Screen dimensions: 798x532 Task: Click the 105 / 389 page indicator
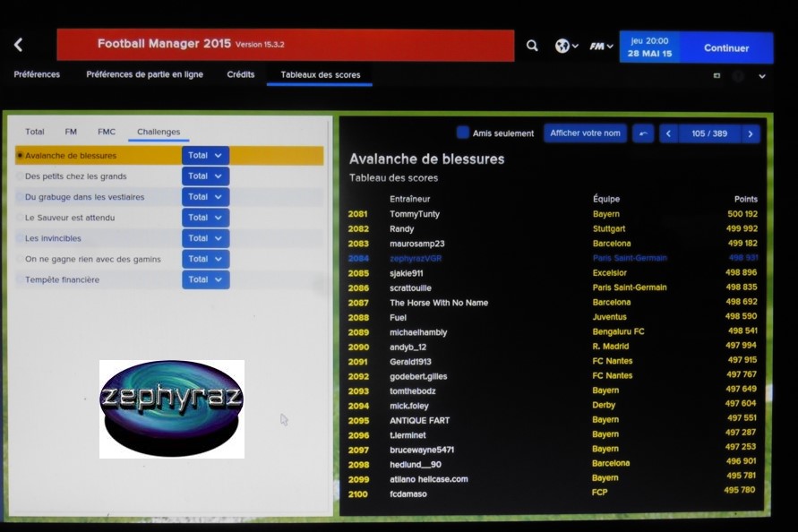point(709,133)
